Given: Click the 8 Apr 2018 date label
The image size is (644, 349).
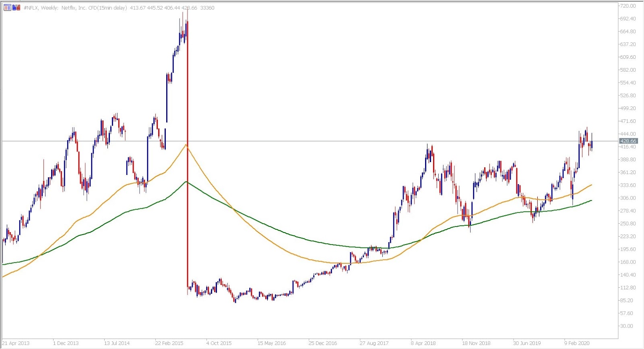Looking at the screenshot, I should coord(423,343).
